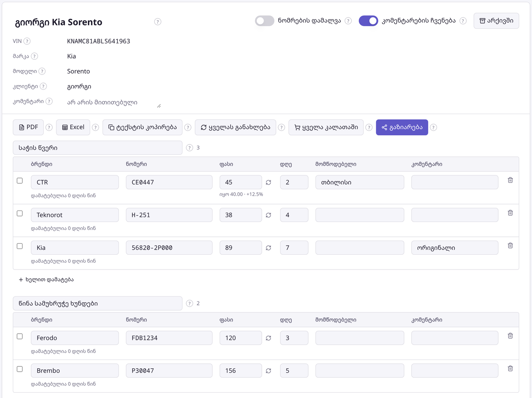Delete the Ferodo row

(510, 336)
